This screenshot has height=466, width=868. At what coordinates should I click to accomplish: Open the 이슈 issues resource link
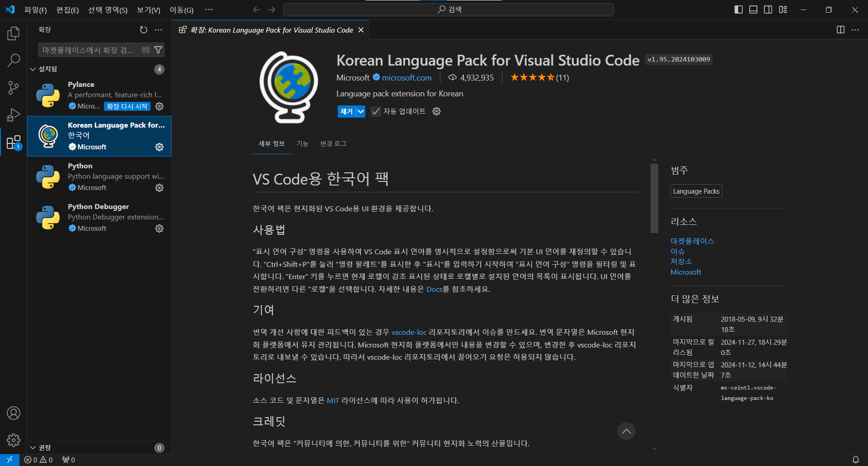tap(677, 252)
